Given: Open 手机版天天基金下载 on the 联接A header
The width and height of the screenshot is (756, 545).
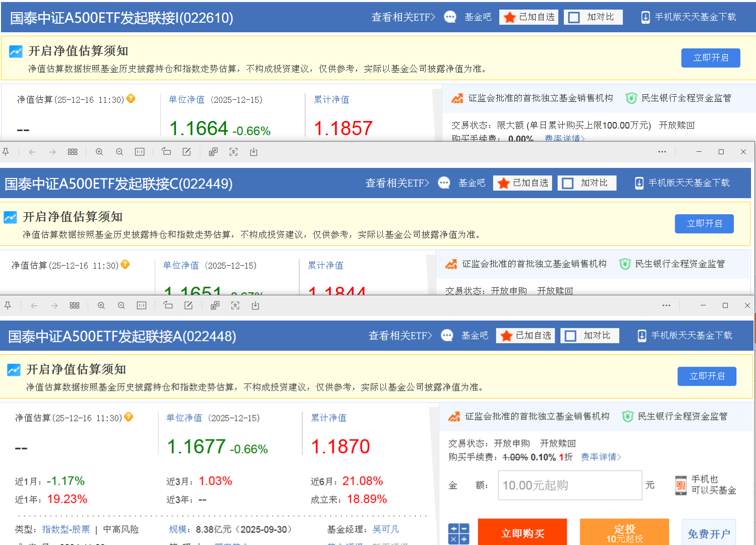Looking at the screenshot, I should [685, 336].
